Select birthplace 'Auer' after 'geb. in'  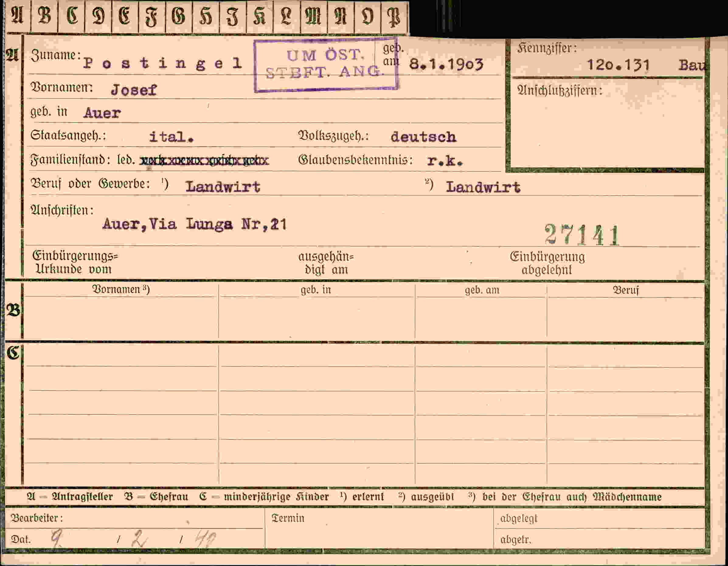pyautogui.click(x=102, y=113)
